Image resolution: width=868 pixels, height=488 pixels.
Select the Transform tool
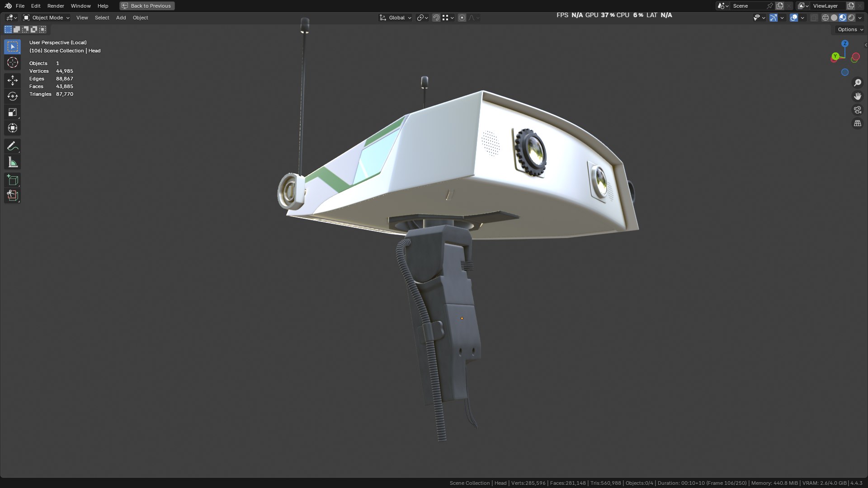[x=13, y=128]
